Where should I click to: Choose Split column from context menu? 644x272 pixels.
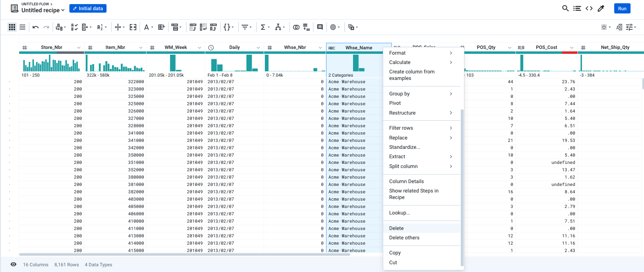pyautogui.click(x=403, y=166)
